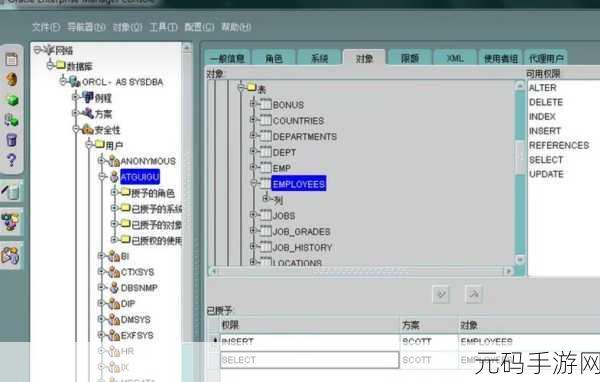The image size is (600, 382).
Task: Open the wrench service tools drawer icon
Action: [x=11, y=256]
